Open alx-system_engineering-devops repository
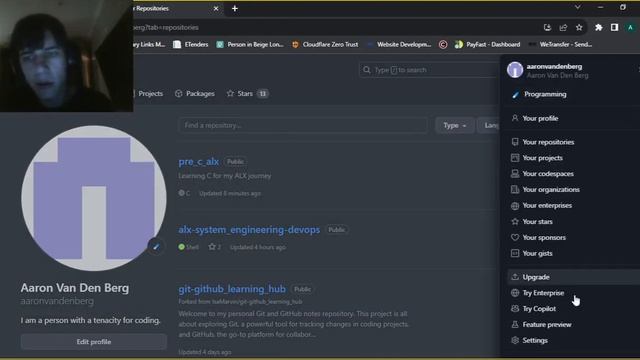 [x=249, y=230]
